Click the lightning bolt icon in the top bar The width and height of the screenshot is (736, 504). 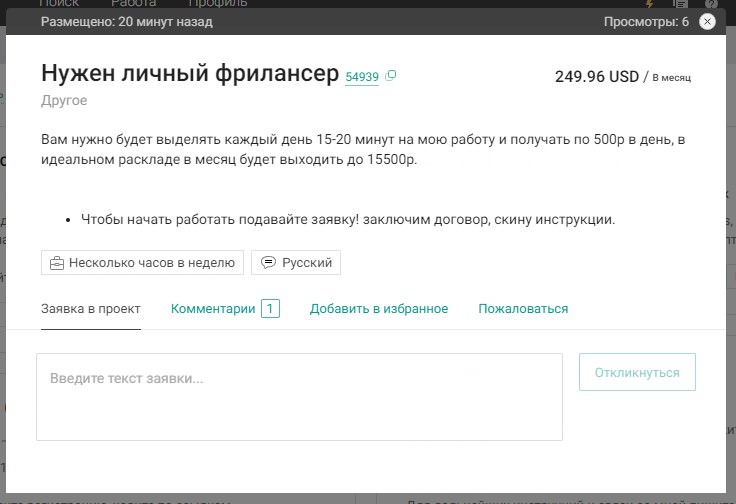pos(649,4)
